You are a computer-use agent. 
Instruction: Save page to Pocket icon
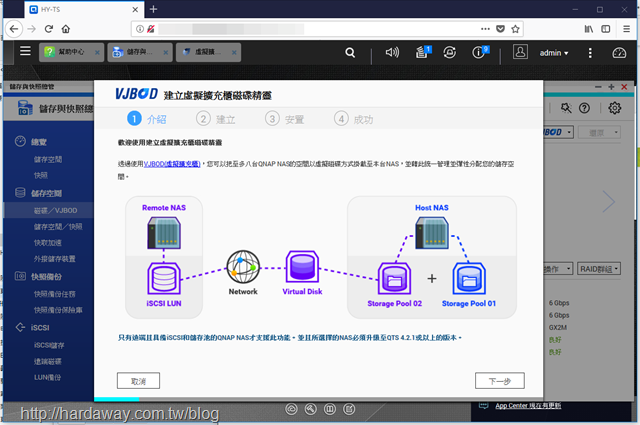[500, 29]
